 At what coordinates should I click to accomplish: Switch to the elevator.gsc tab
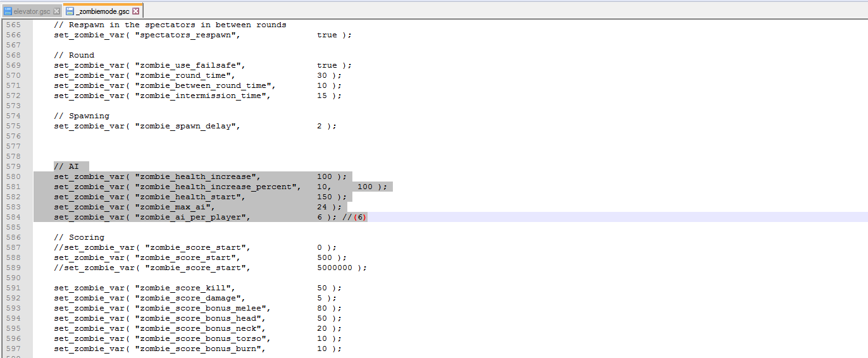click(x=31, y=11)
